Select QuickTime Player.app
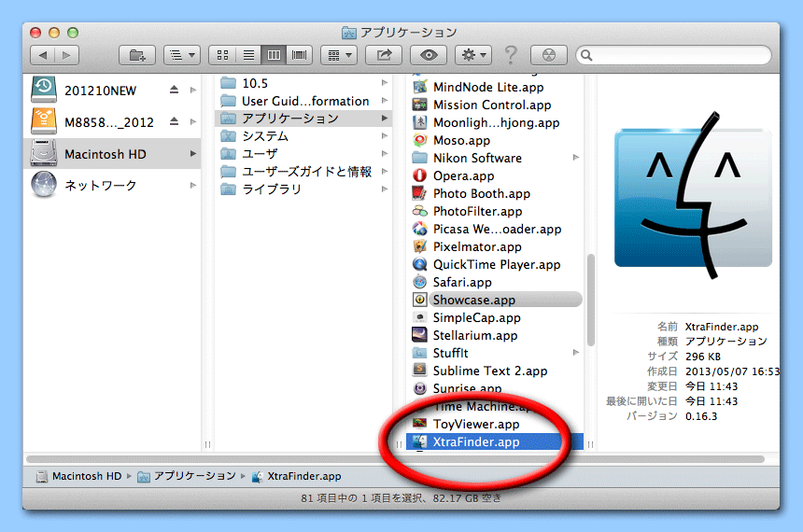 (496, 264)
